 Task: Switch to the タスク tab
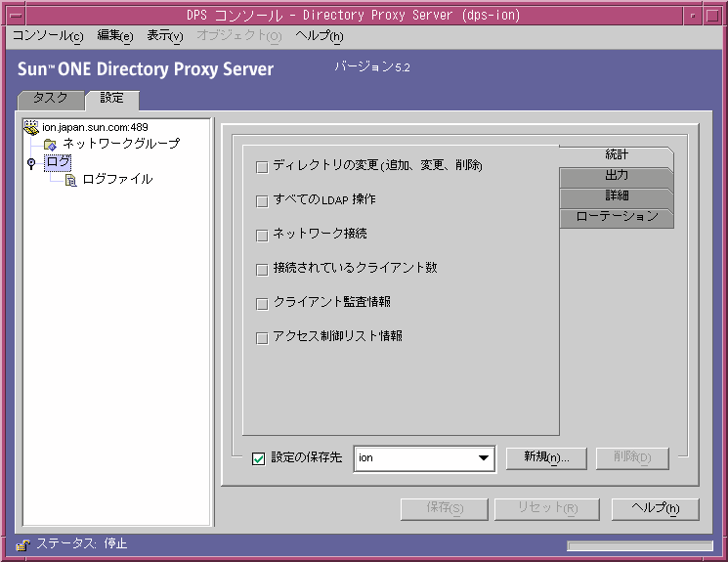pos(51,99)
